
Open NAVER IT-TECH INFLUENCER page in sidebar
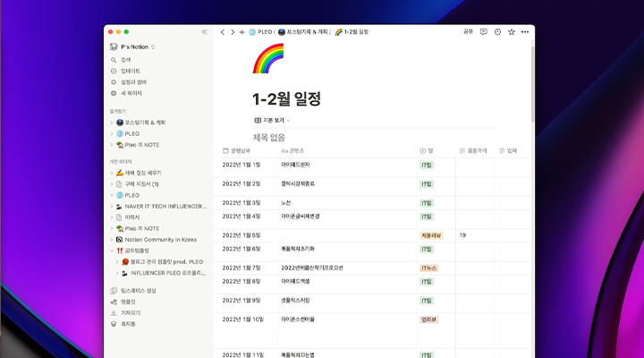click(x=165, y=207)
